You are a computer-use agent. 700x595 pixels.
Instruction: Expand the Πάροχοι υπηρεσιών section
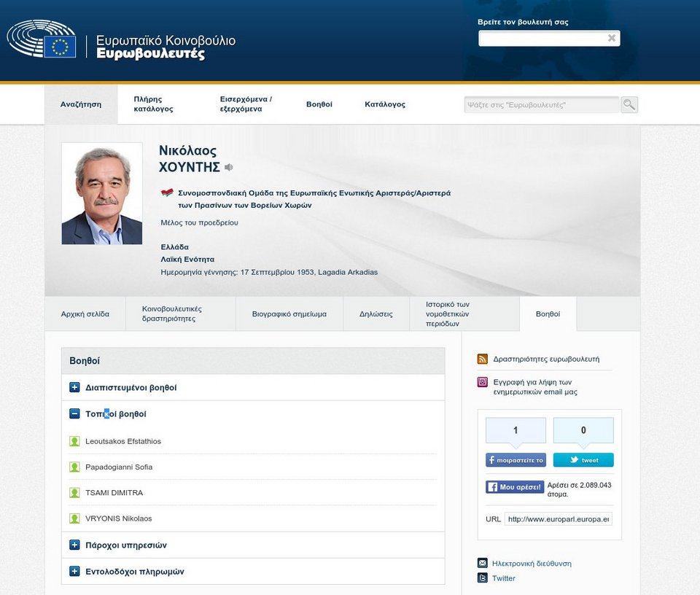pyautogui.click(x=74, y=545)
